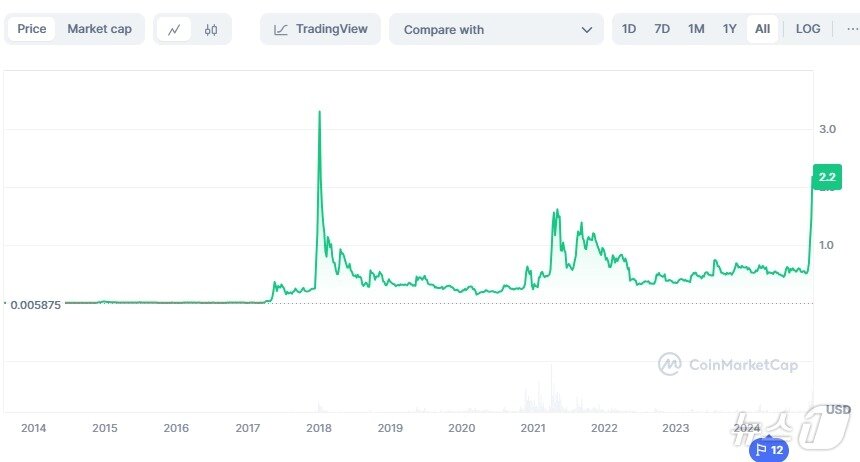
Task: Toggle the LOG scale option
Action: [x=808, y=29]
